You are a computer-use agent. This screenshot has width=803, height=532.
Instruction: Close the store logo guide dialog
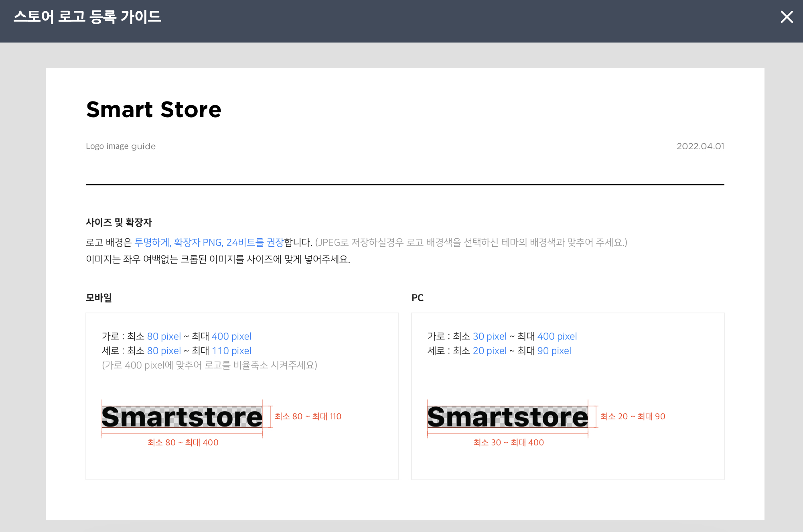787,17
